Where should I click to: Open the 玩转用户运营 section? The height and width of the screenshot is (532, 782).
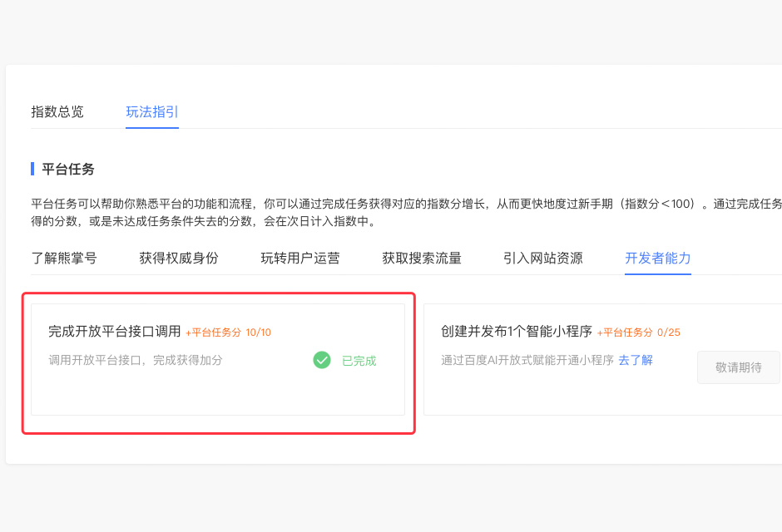coord(301,258)
